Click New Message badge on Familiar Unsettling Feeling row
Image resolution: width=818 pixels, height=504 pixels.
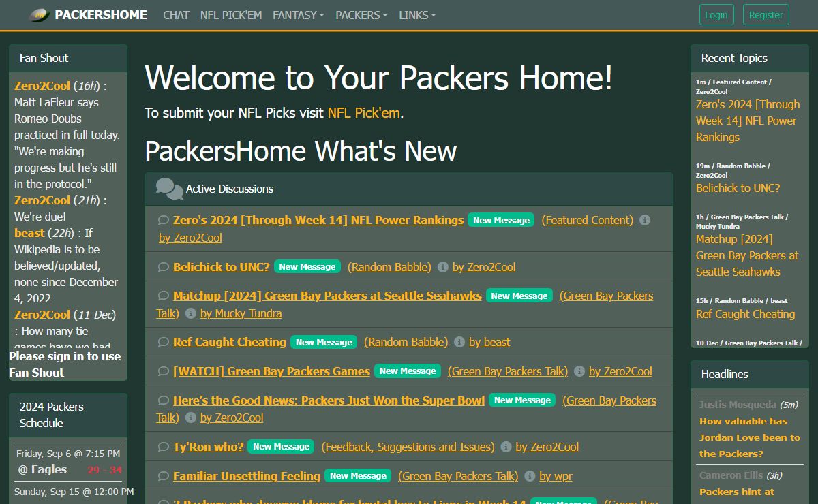click(x=358, y=476)
